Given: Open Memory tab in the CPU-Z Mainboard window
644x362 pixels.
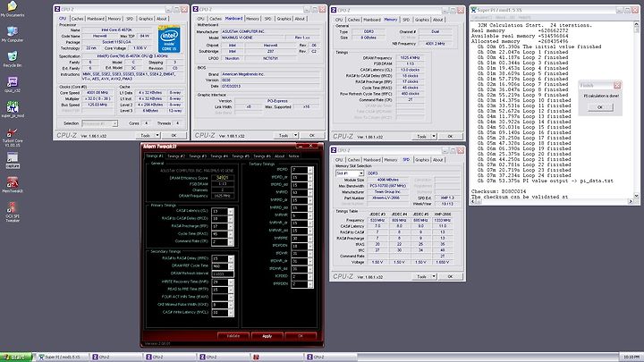Looking at the screenshot, I should [252, 19].
